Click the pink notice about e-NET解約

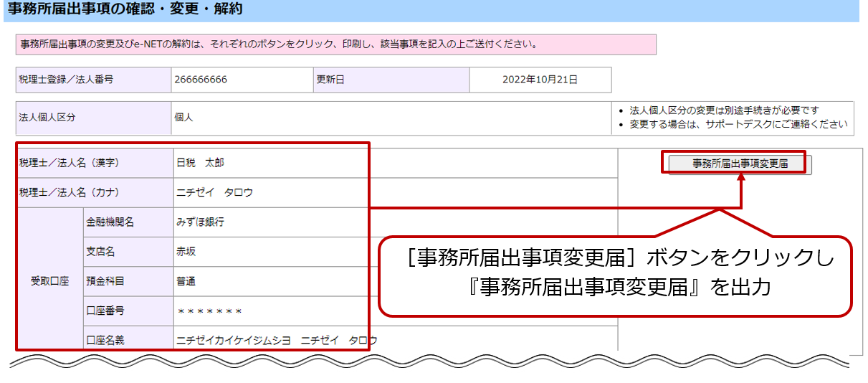280,44
